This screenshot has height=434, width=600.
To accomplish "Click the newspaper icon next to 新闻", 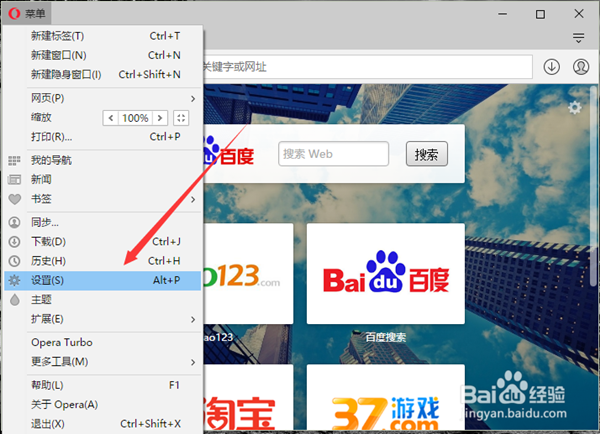I will [15, 179].
